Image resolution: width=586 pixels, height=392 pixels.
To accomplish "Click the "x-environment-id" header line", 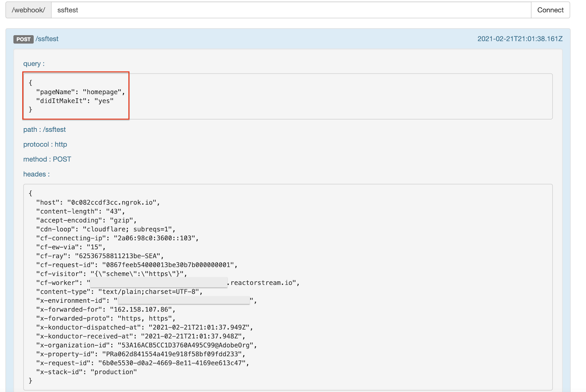I will pos(146,300).
